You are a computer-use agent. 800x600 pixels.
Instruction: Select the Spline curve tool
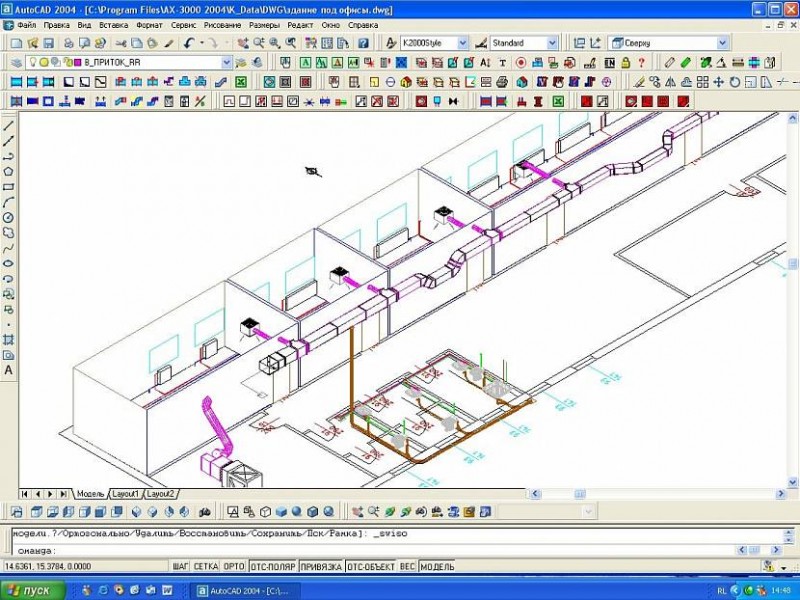(9, 247)
